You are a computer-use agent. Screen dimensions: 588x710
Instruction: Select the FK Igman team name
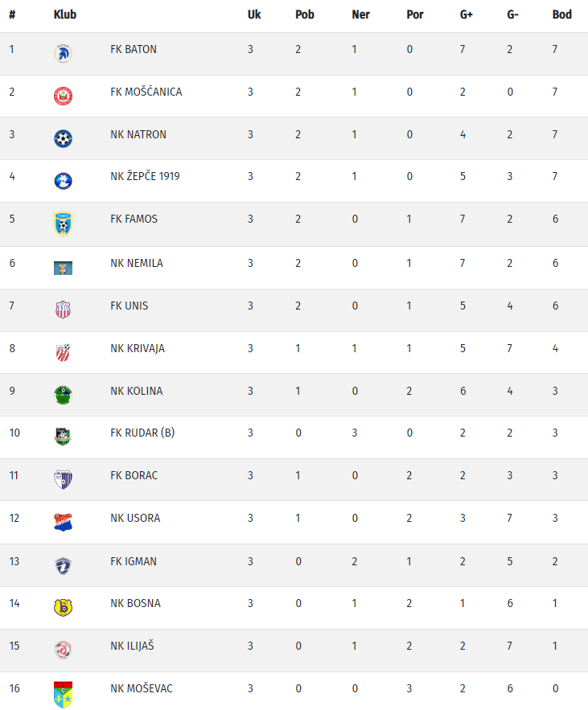tap(134, 561)
